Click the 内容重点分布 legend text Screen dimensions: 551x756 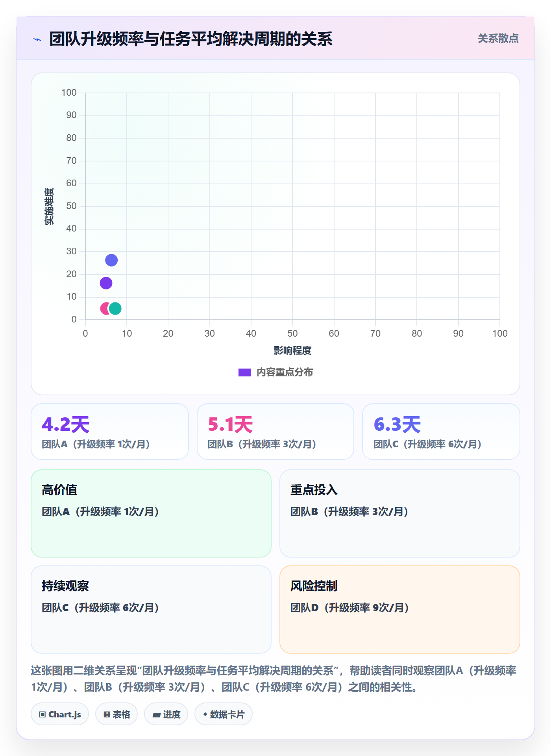(x=285, y=372)
